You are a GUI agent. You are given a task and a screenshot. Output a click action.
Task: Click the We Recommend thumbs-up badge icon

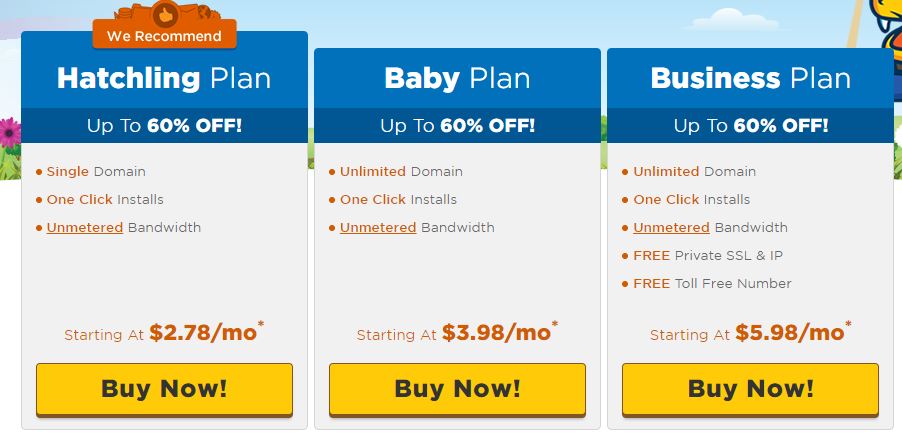pos(166,14)
